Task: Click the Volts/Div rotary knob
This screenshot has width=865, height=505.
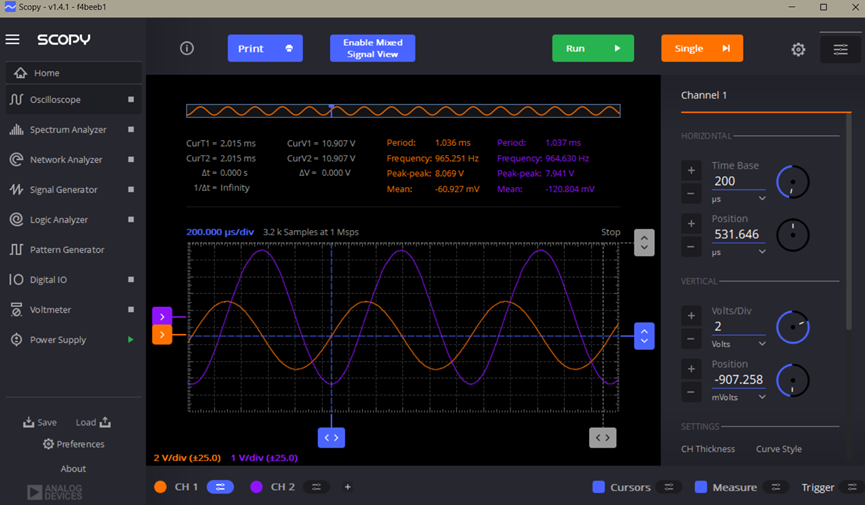Action: (x=793, y=327)
